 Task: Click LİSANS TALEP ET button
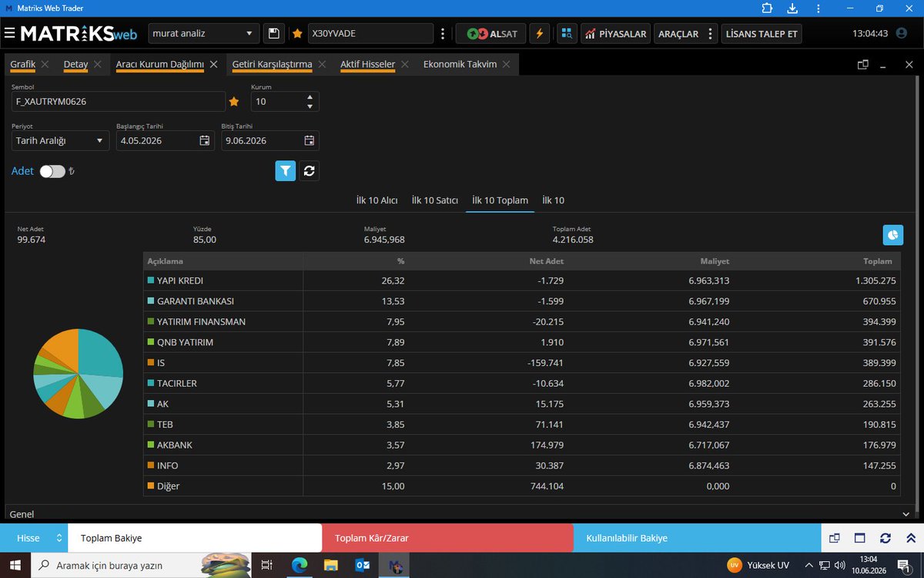761,34
